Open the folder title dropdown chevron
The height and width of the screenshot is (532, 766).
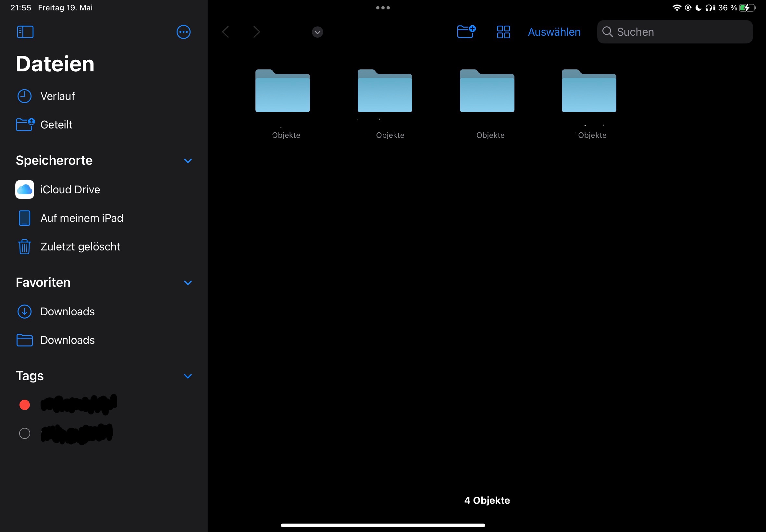tap(317, 32)
